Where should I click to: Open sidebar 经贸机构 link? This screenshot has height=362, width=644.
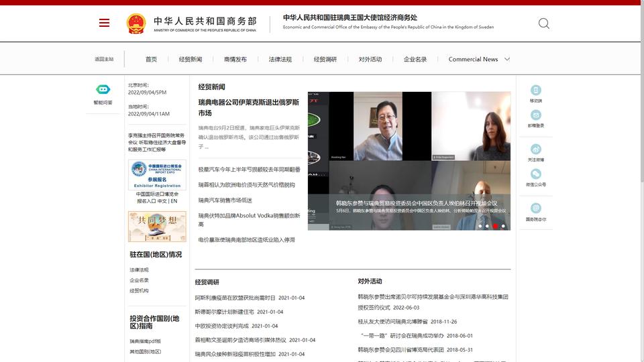140,290
